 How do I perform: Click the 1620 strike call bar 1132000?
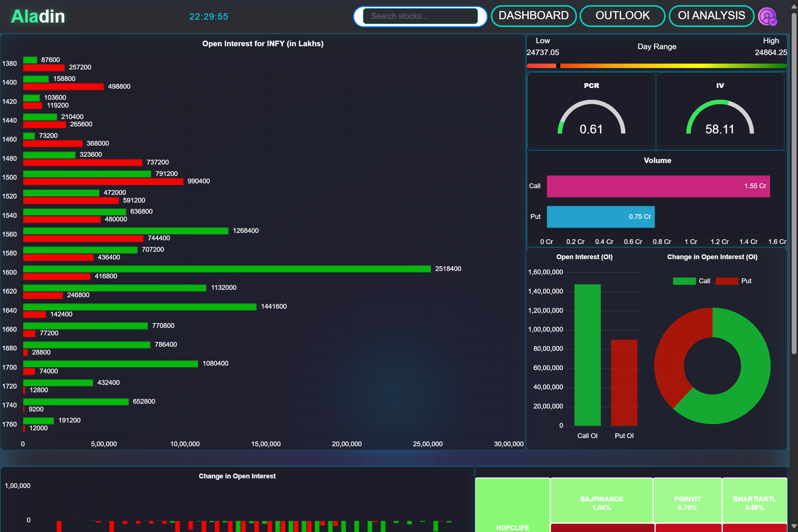pos(115,288)
